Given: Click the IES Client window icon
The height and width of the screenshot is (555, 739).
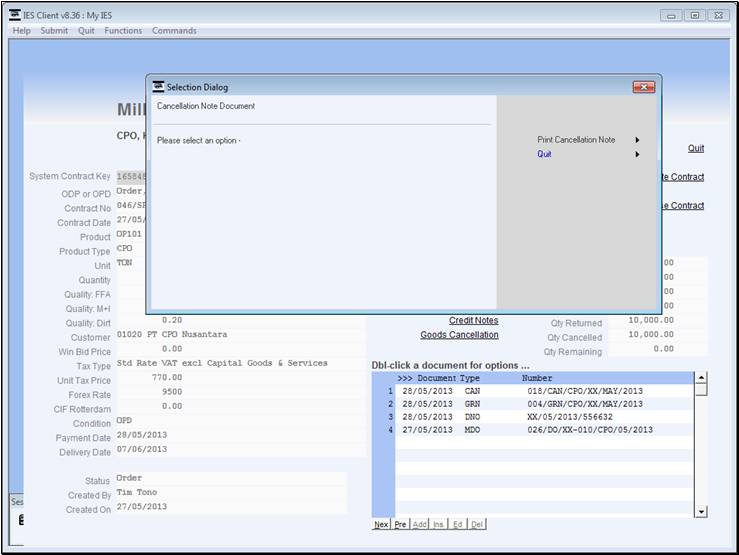Looking at the screenshot, I should point(15,15).
